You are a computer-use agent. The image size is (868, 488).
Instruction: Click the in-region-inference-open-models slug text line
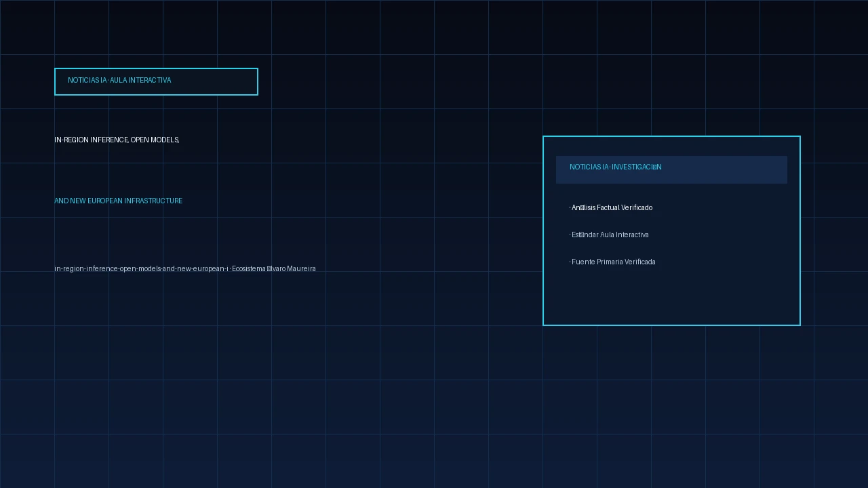tap(184, 268)
